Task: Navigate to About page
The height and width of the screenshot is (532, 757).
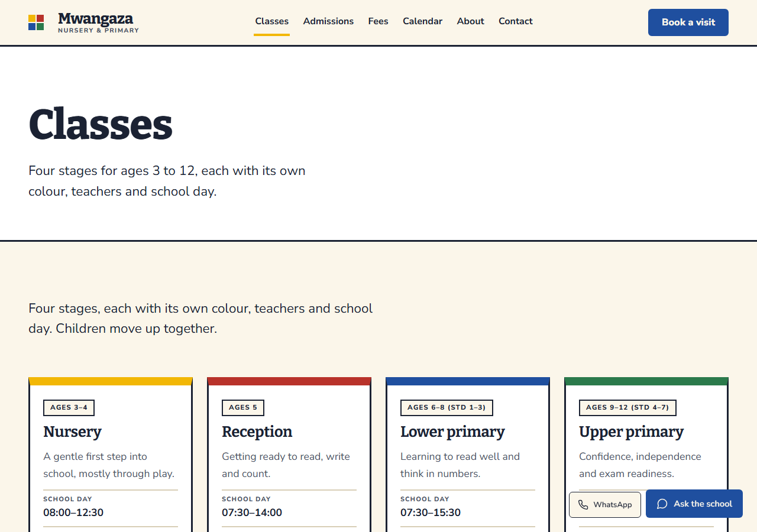Action: [471, 21]
